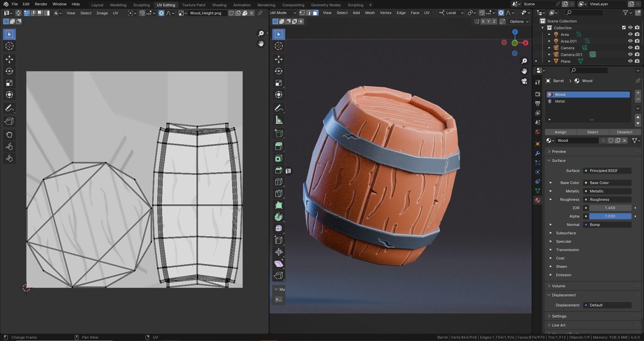Select the Spin tool
The image size is (644, 341).
(x=279, y=217)
